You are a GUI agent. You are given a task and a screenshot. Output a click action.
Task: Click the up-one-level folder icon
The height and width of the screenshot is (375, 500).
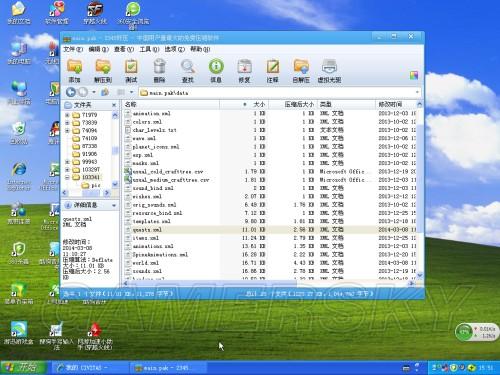[x=105, y=92]
